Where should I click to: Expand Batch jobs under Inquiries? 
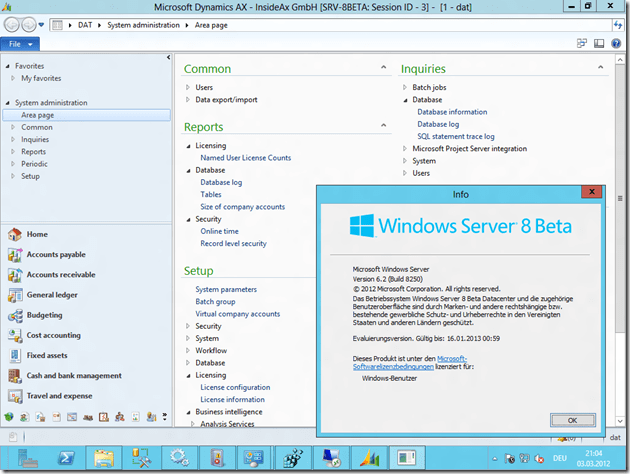pyautogui.click(x=405, y=87)
